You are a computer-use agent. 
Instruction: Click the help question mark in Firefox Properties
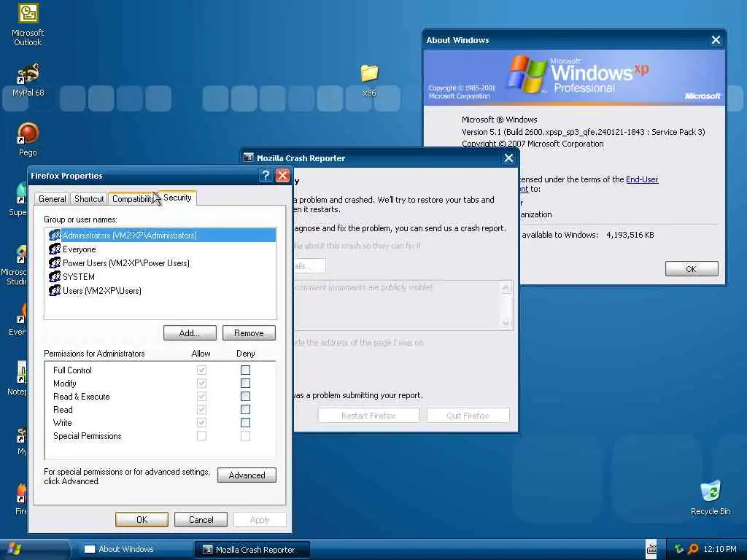click(266, 176)
